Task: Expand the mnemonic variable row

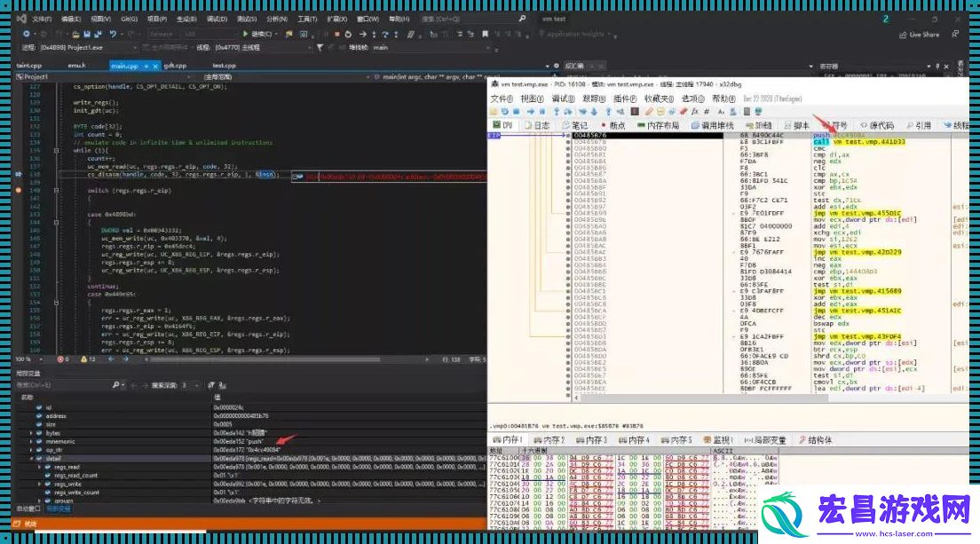Action: pos(31,442)
